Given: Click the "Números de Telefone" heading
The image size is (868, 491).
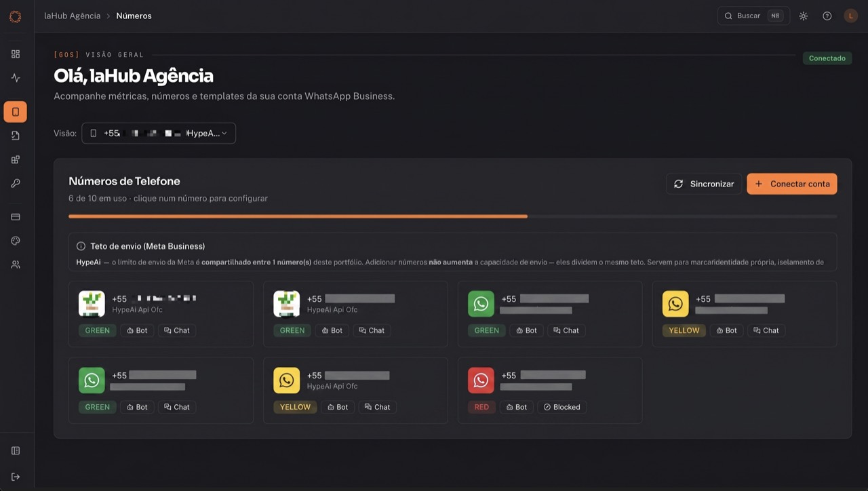Looking at the screenshot, I should 124,181.
